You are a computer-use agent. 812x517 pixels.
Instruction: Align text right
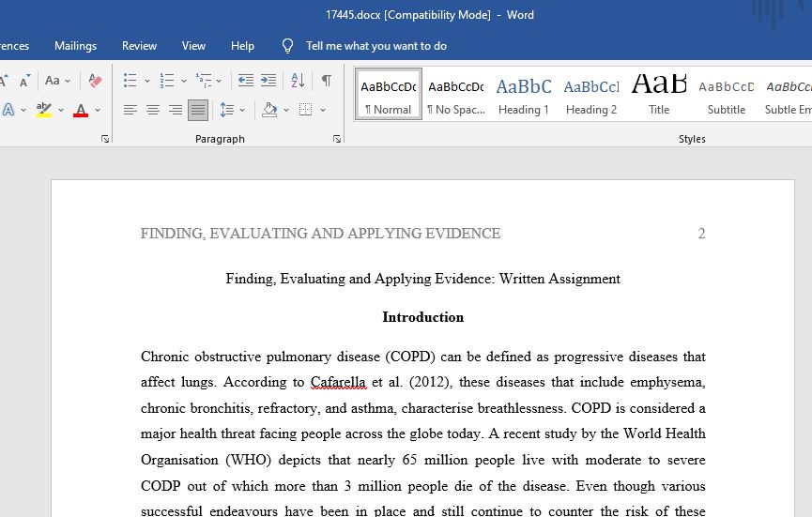[x=176, y=110]
